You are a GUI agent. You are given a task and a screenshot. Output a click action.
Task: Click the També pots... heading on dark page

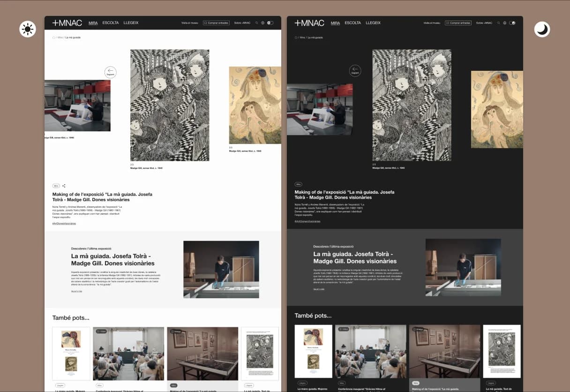[313, 316]
